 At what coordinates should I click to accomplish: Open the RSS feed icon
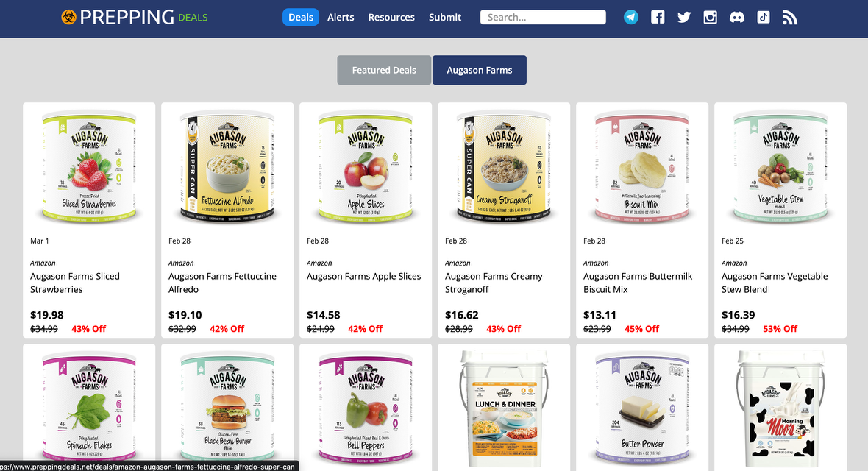click(x=790, y=17)
